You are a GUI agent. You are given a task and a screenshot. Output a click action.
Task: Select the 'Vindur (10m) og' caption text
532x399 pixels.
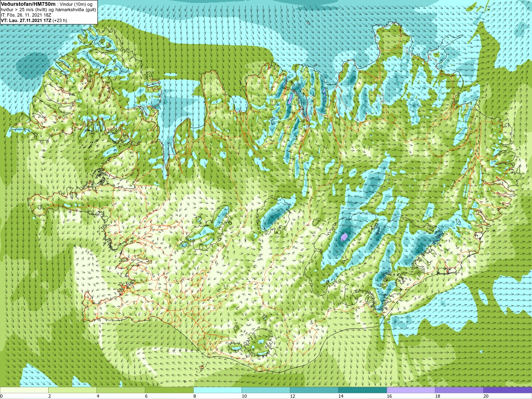(x=76, y=4)
